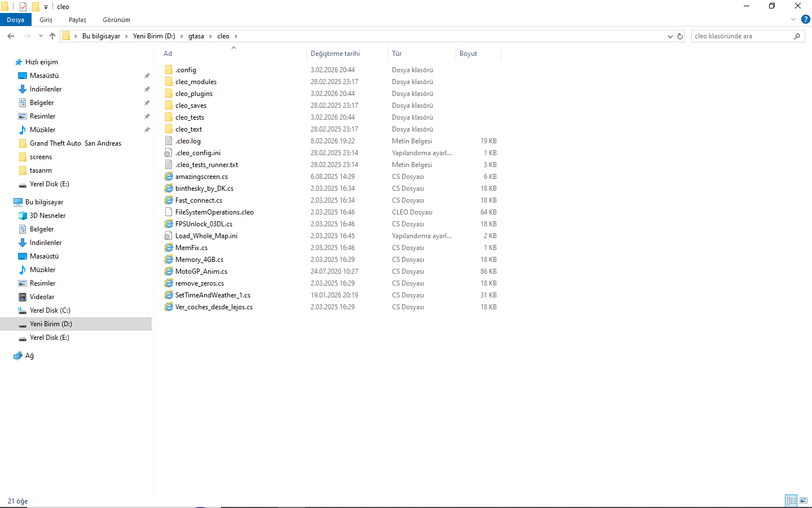Select remove_zeros.cs file
This screenshot has height=508, width=812.
[200, 283]
